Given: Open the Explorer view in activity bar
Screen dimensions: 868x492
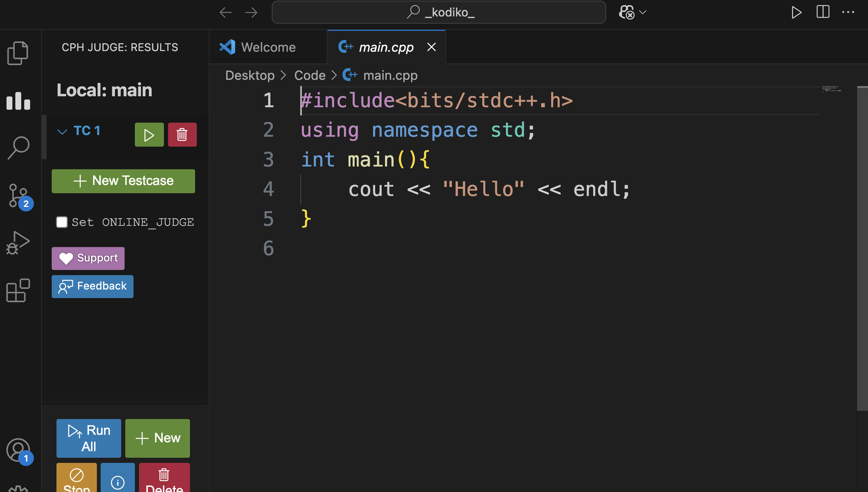Looking at the screenshot, I should point(18,53).
